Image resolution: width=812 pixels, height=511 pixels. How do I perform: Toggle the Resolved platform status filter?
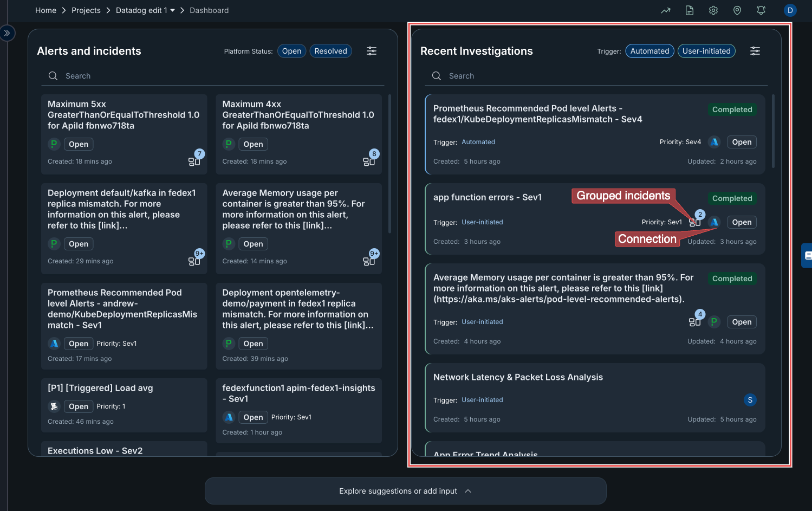tap(330, 51)
